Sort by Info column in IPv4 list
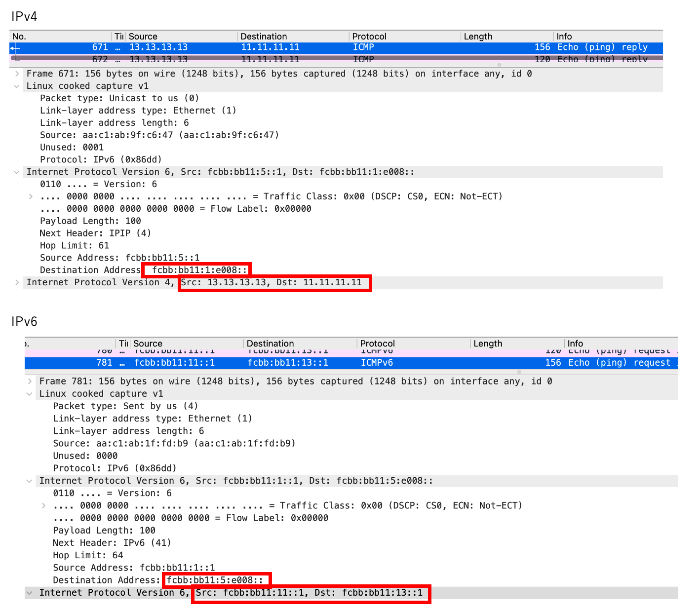 point(608,37)
